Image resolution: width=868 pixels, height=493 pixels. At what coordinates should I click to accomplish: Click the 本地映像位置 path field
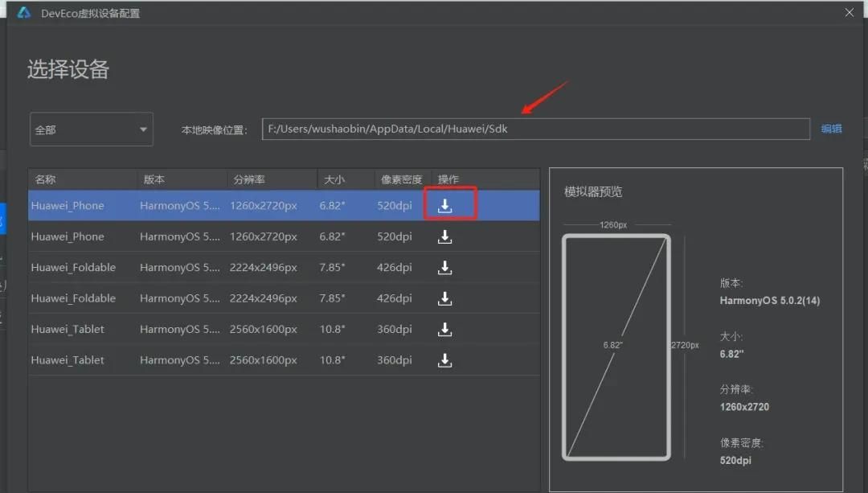point(535,129)
